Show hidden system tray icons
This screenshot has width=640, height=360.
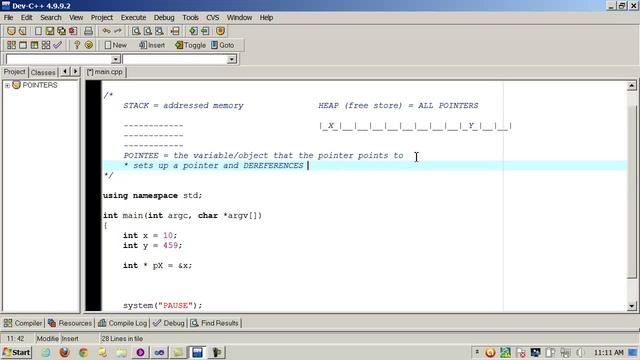point(476,352)
